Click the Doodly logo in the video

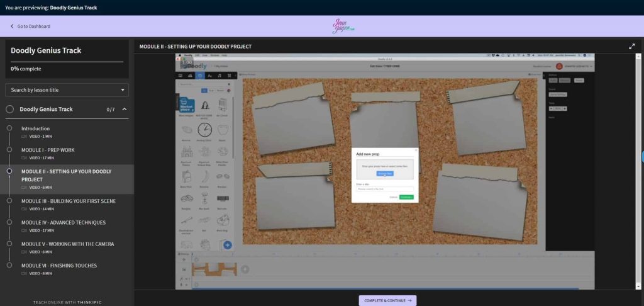pyautogui.click(x=194, y=65)
